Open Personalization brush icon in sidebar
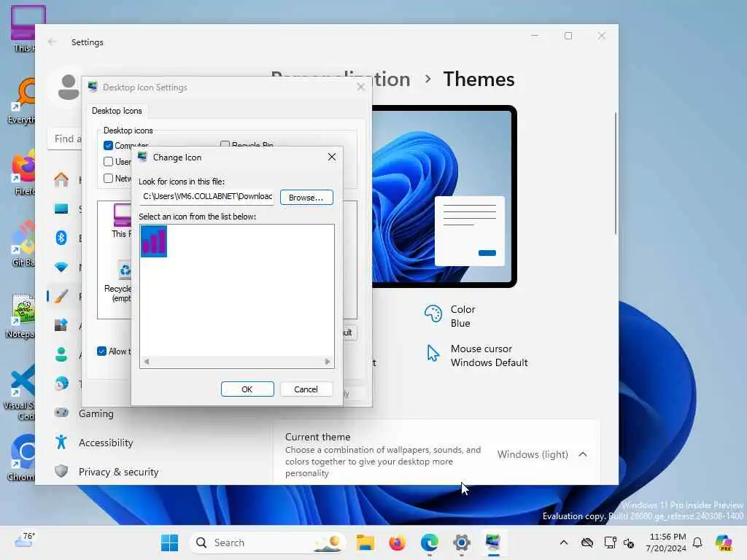The width and height of the screenshot is (747, 560). 61,296
